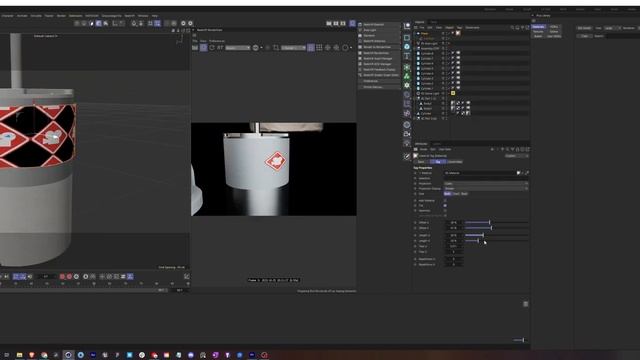Click the Repetitions U value field
This screenshot has width=640, height=360.
point(453,259)
